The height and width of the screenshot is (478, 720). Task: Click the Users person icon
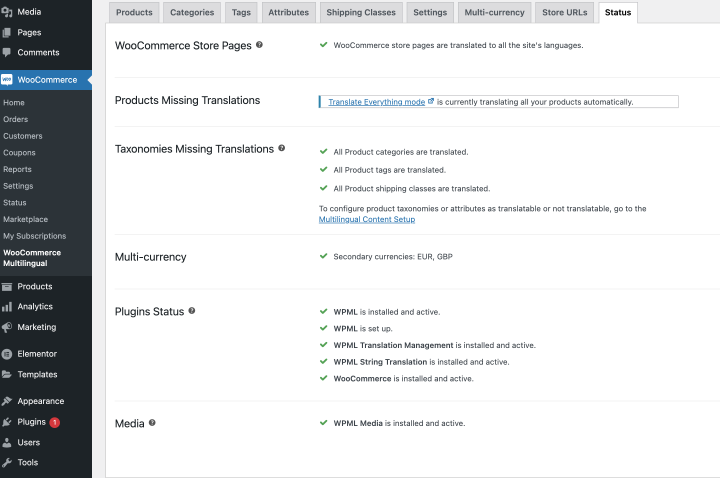click(x=6, y=443)
